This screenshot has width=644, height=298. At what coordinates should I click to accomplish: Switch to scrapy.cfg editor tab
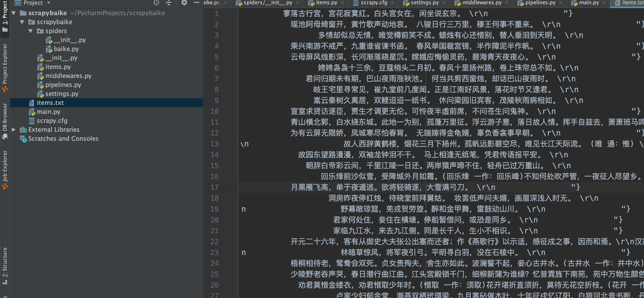(x=374, y=3)
